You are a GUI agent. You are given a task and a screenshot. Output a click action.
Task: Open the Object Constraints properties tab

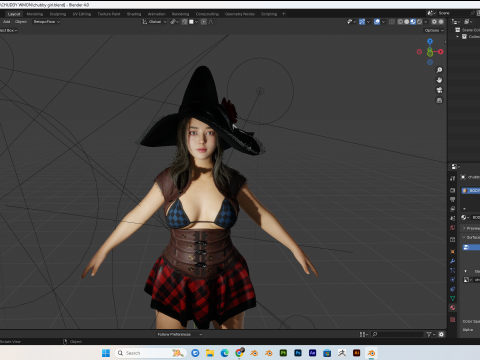tap(452, 289)
